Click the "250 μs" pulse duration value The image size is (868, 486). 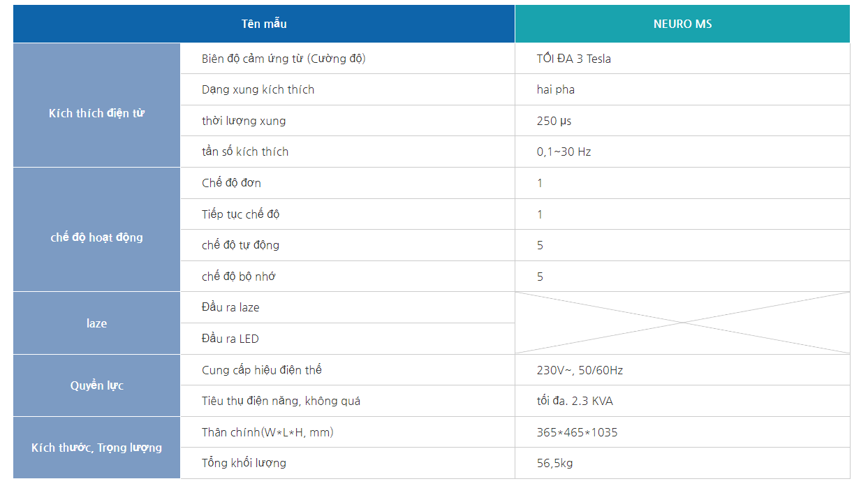pos(554,121)
